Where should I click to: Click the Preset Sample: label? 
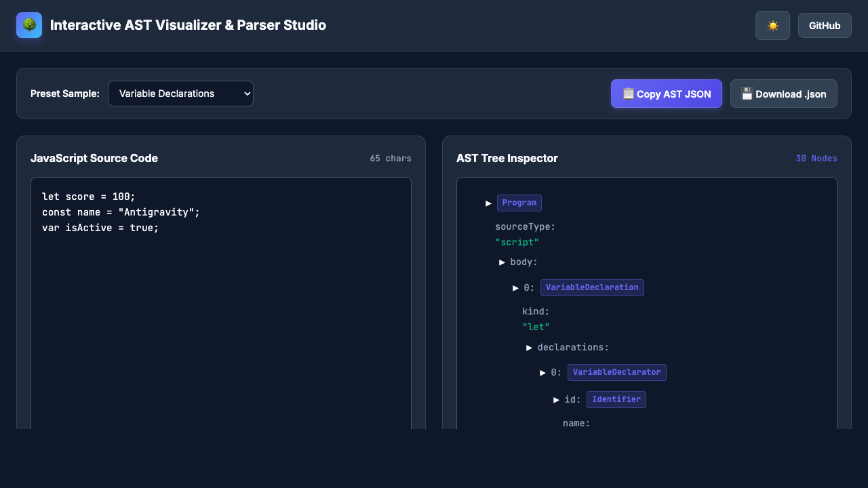(x=65, y=94)
